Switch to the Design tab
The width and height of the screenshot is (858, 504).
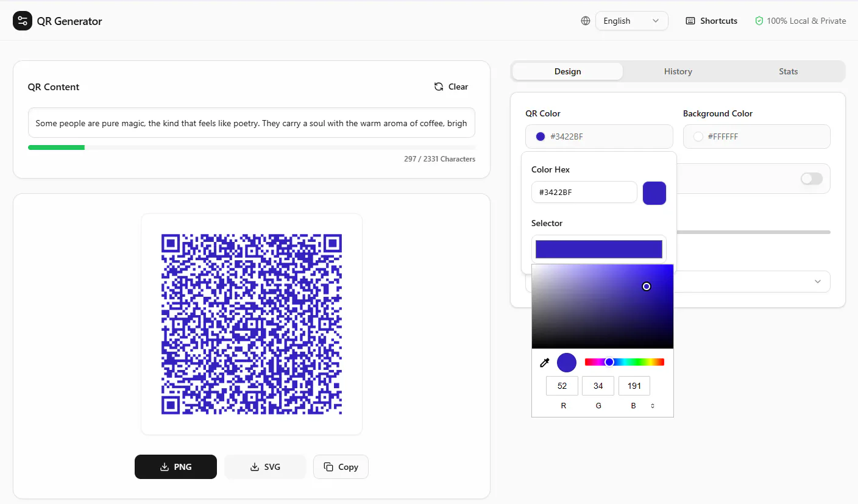(x=567, y=71)
